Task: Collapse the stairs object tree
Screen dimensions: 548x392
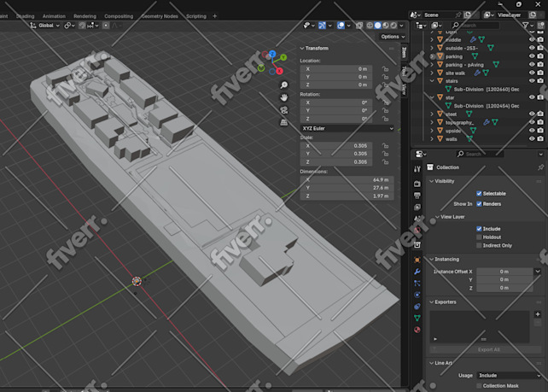Action: coord(432,81)
